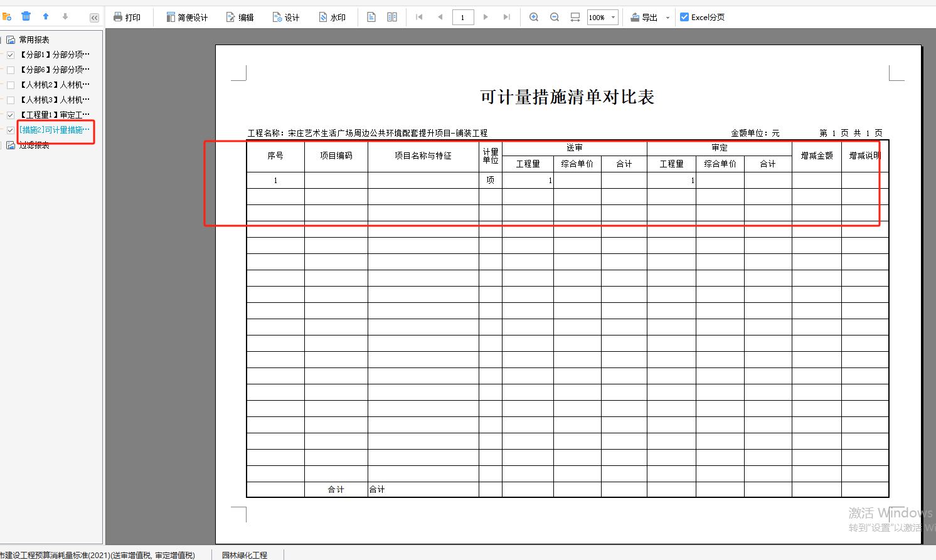Go to next page
This screenshot has width=936, height=560.
(x=486, y=17)
